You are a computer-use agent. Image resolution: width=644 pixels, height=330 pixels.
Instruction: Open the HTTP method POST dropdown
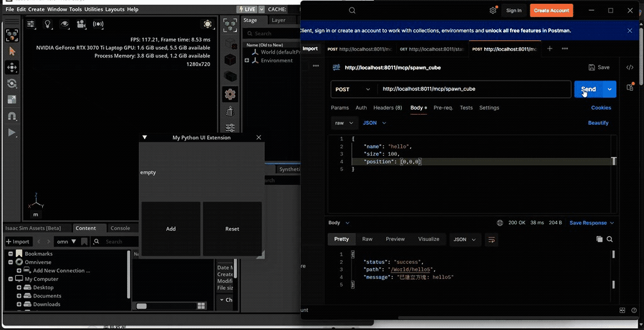click(x=353, y=89)
